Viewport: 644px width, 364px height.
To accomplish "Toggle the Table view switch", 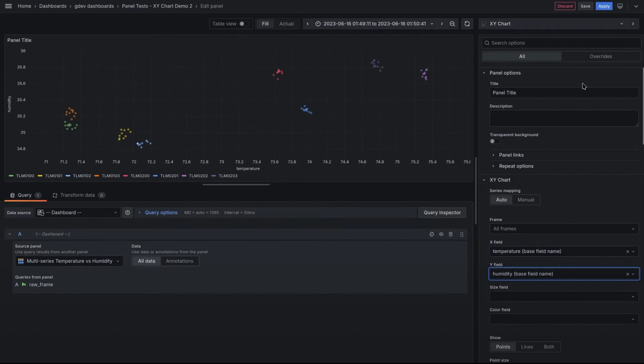I will coord(244,24).
